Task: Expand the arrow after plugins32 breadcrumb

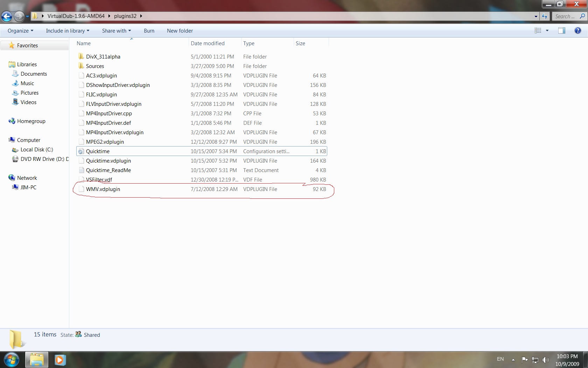Action: (x=141, y=16)
